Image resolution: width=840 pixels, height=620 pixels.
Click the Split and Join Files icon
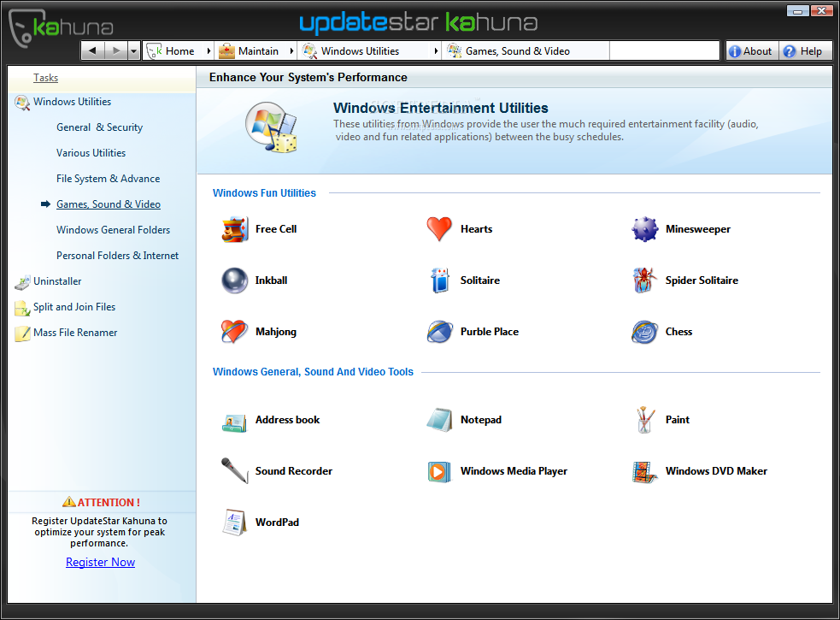(x=22, y=308)
